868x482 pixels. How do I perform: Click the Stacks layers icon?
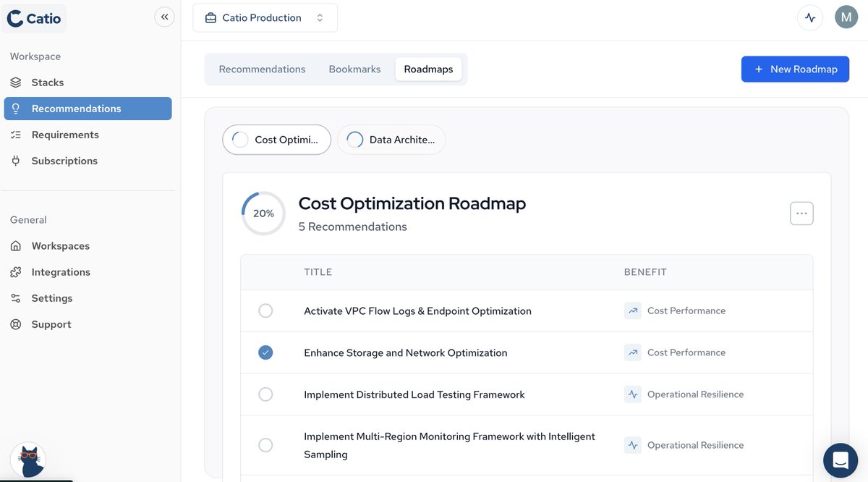[16, 83]
